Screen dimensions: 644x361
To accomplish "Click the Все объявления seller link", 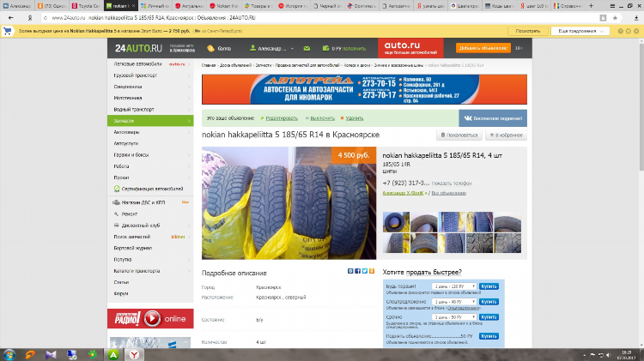I will (448, 193).
